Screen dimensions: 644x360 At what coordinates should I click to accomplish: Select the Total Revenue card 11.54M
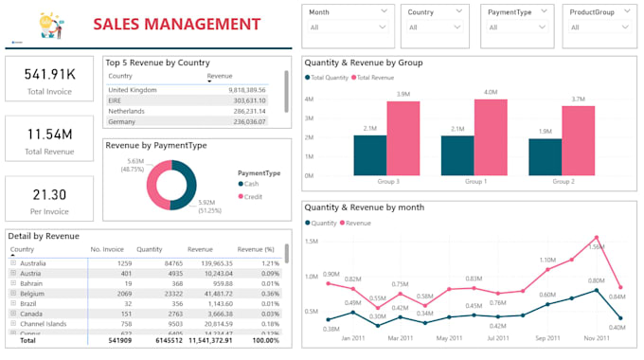coord(49,138)
